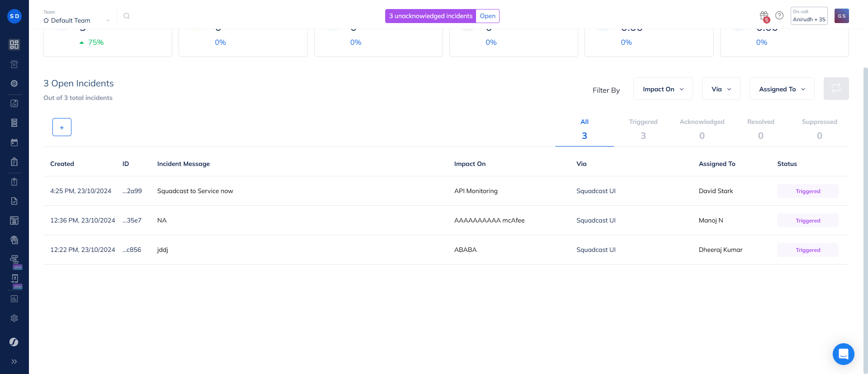Open the bar chart reports sidebar icon
The image size is (868, 374).
coord(14,299)
